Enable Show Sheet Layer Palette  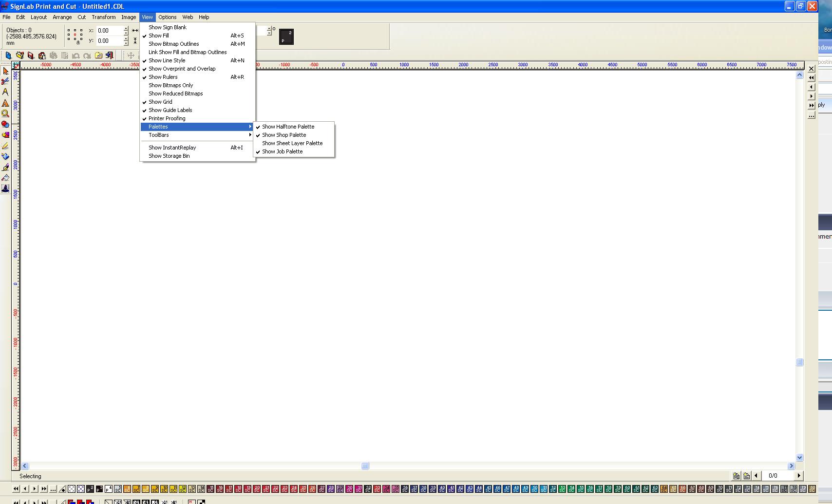coord(292,143)
